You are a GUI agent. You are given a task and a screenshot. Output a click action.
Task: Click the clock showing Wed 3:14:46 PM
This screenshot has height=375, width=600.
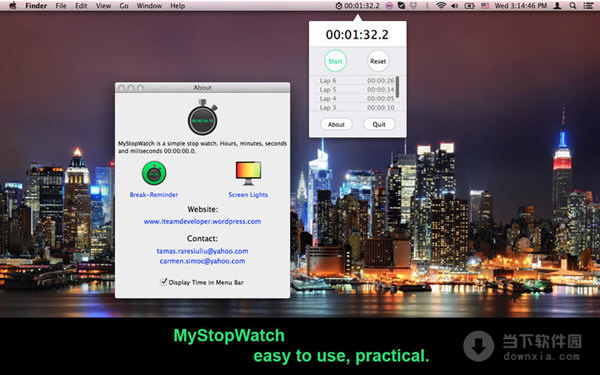[x=521, y=6]
